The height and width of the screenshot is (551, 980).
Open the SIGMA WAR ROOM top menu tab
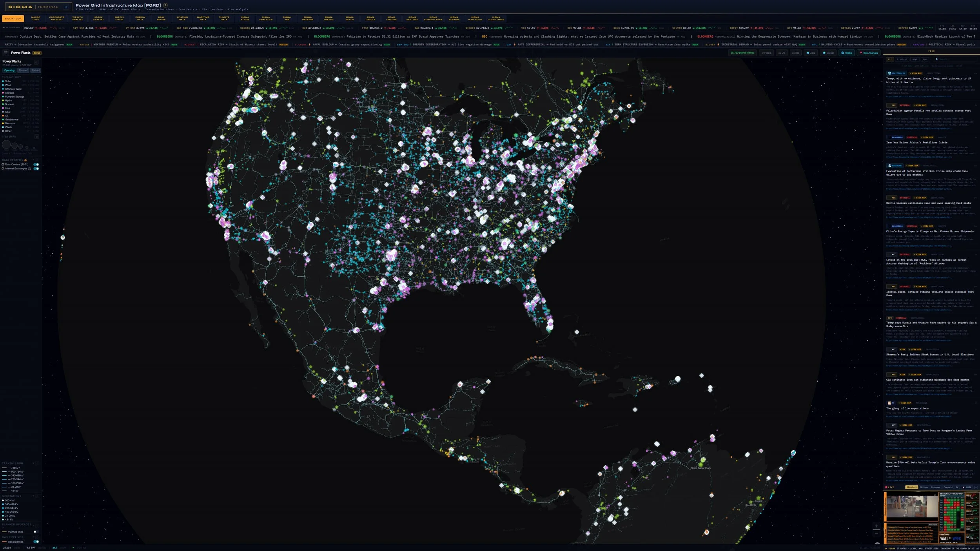[475, 18]
